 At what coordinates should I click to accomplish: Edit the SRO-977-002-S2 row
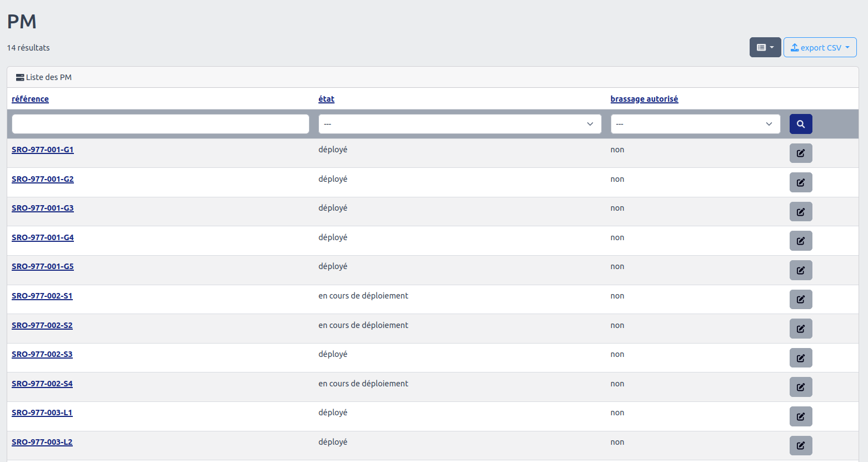[800, 329]
